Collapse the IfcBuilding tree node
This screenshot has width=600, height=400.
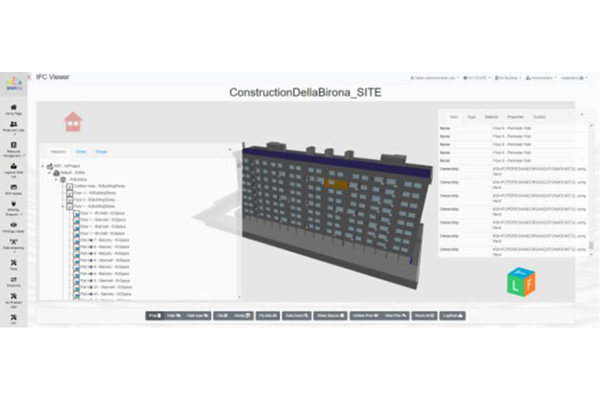point(56,179)
